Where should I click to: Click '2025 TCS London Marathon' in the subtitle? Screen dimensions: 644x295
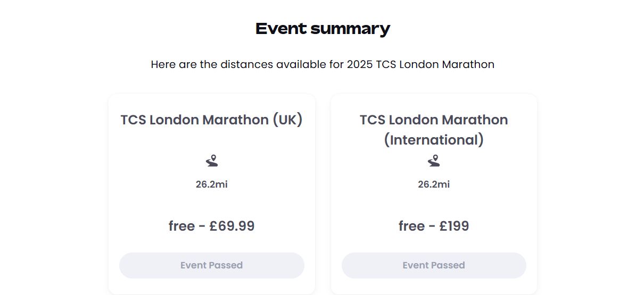[x=420, y=64]
